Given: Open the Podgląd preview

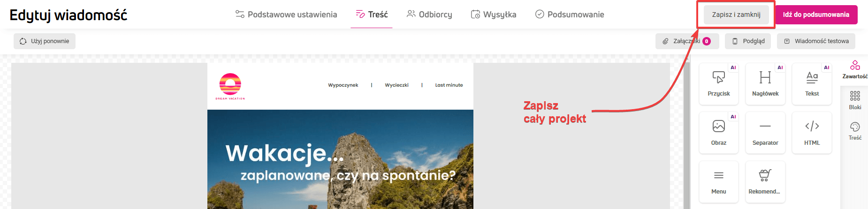Looking at the screenshot, I should [749, 41].
